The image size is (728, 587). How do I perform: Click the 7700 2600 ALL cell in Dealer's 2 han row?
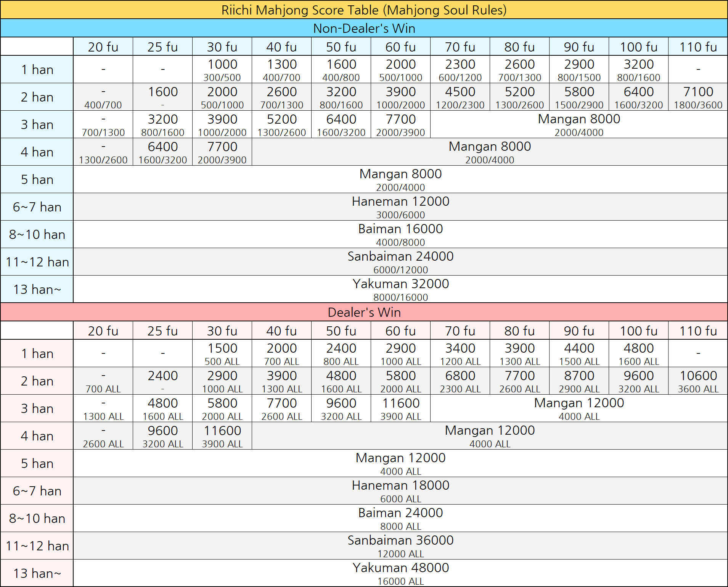[519, 381]
